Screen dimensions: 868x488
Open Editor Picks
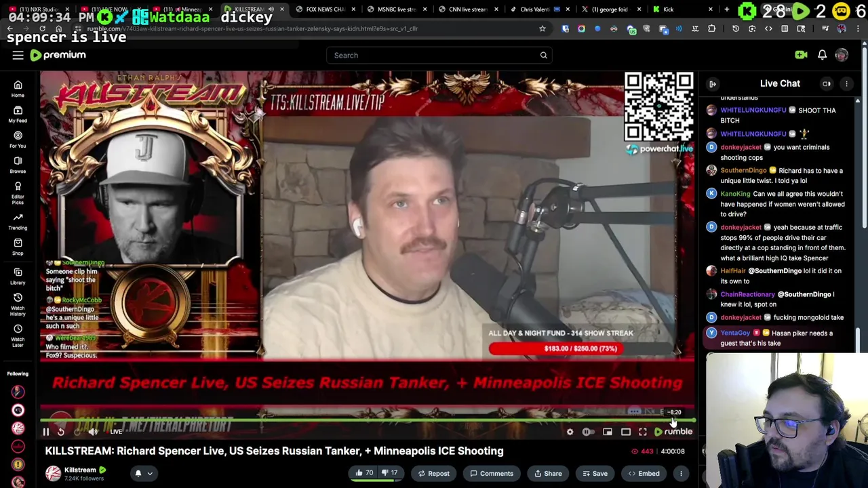18,192
